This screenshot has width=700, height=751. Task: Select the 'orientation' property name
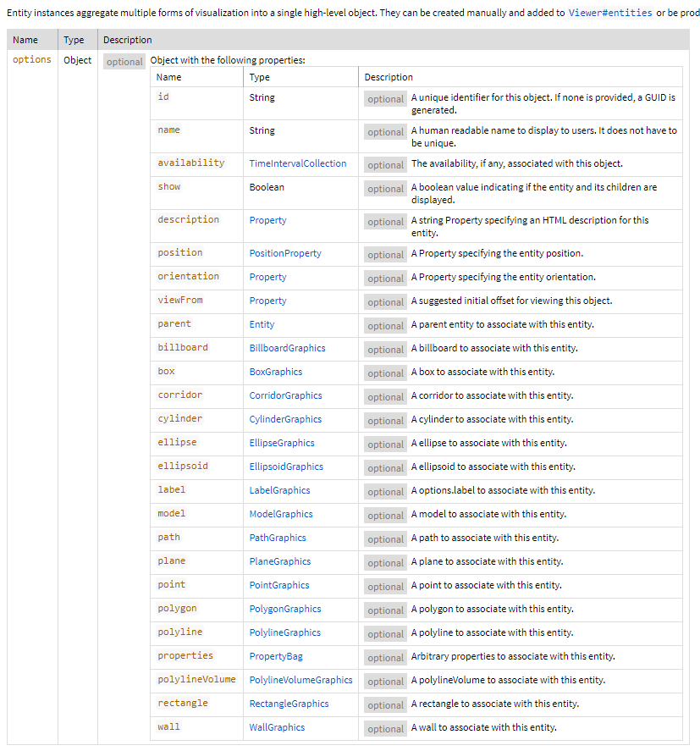coord(188,276)
